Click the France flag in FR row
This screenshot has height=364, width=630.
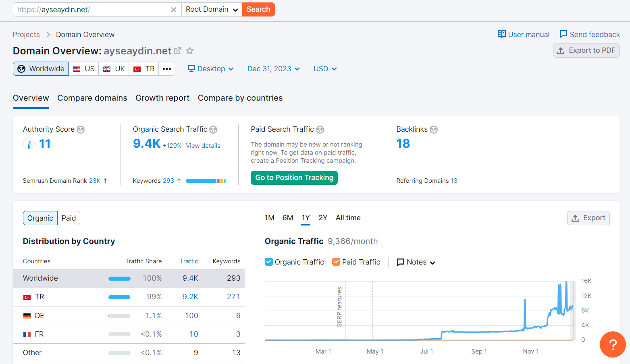[27, 334]
